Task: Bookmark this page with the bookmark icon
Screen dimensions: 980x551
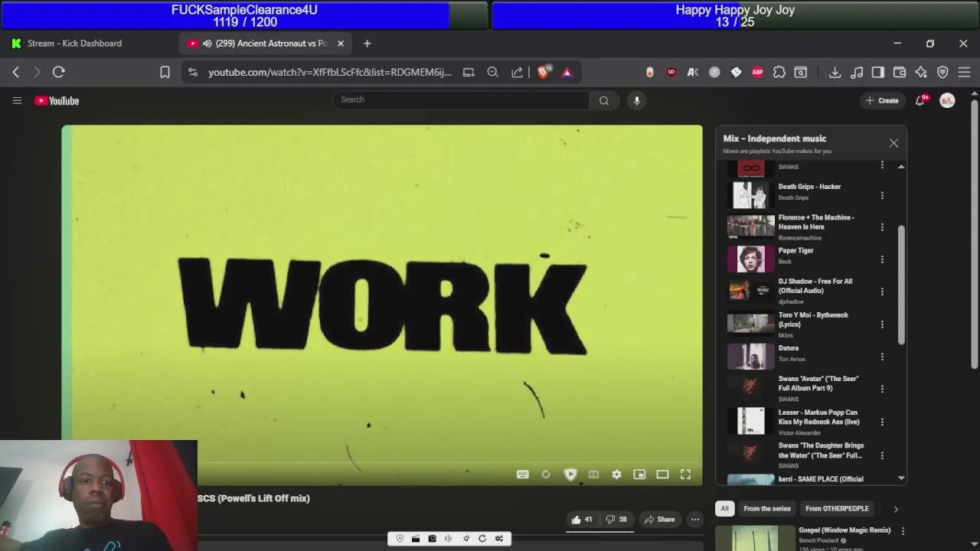Action: coord(165,72)
